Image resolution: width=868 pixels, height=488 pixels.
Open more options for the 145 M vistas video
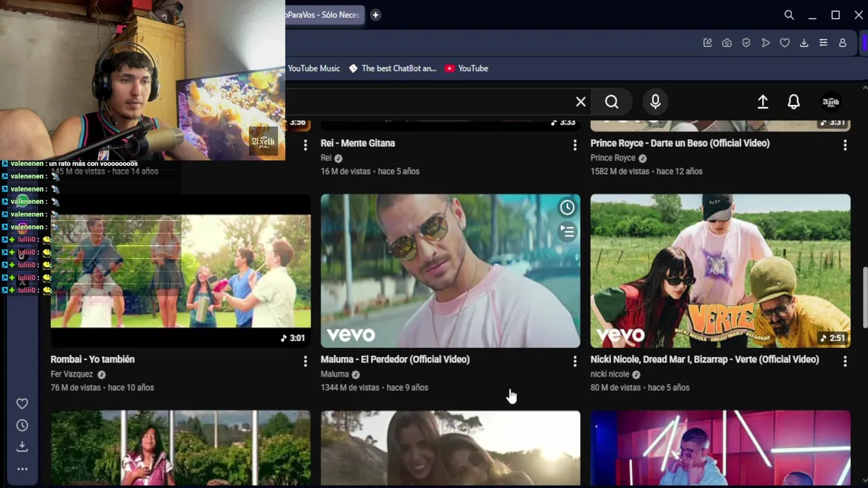(x=305, y=145)
